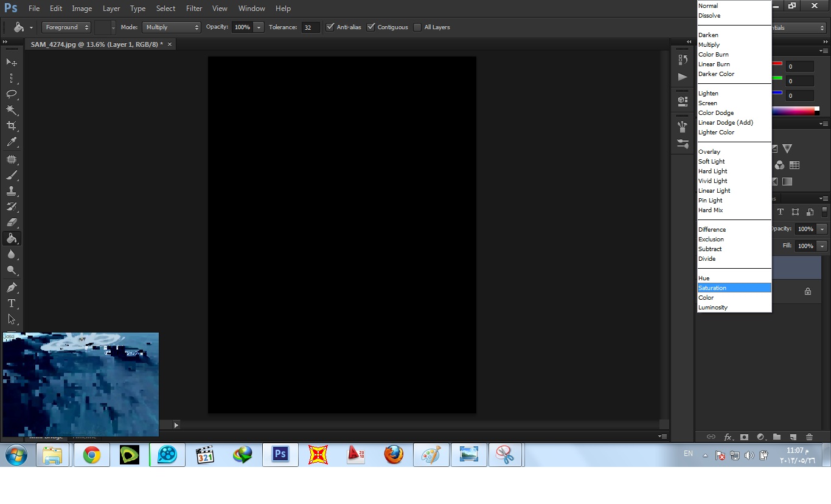Enable the All Layers checkbox

pos(417,27)
